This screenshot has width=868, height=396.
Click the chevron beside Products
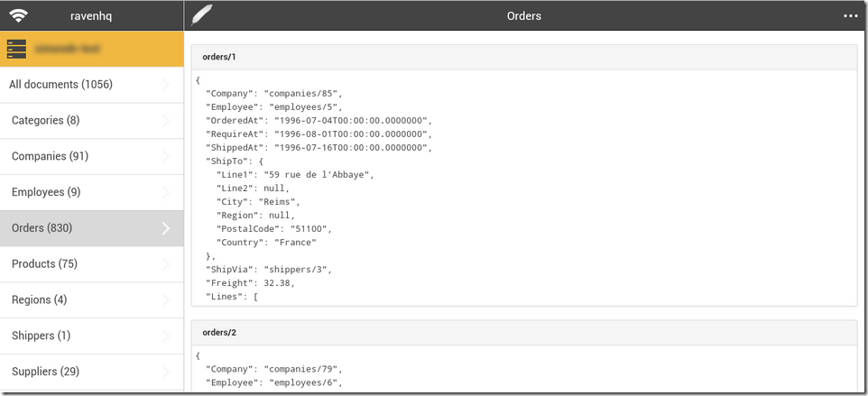tap(166, 263)
